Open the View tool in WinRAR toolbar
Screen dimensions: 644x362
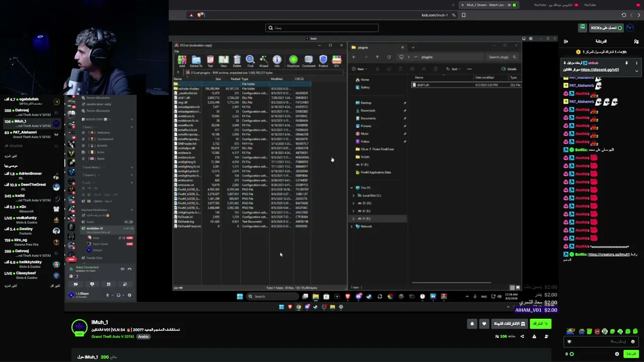[x=223, y=61]
